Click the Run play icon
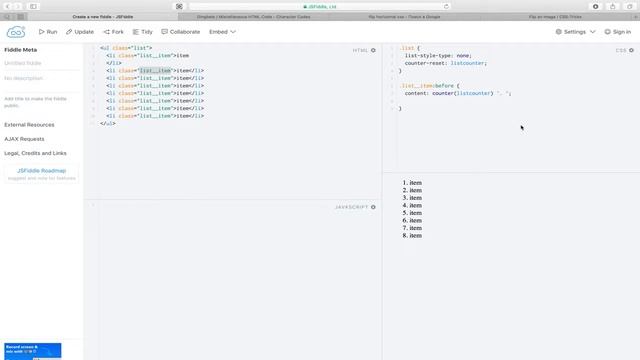Image resolution: width=640 pixels, height=360 pixels. pos(41,32)
